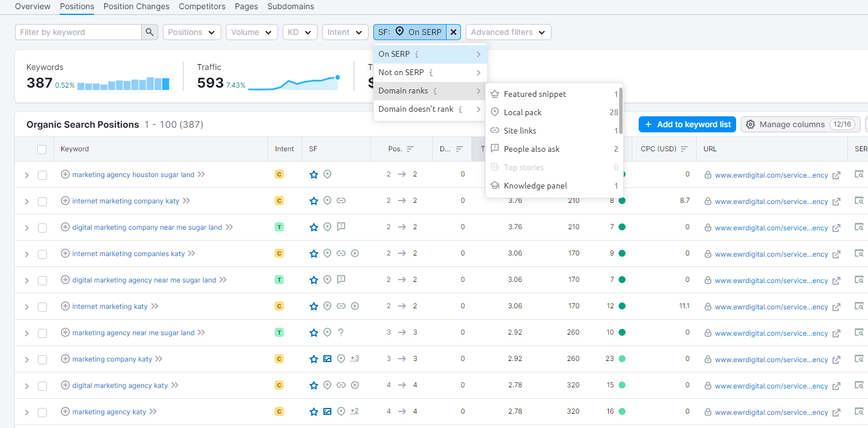Add keyword 'marketing agency houston sugar land' via plus icon
This screenshot has height=428, width=868.
click(65, 174)
